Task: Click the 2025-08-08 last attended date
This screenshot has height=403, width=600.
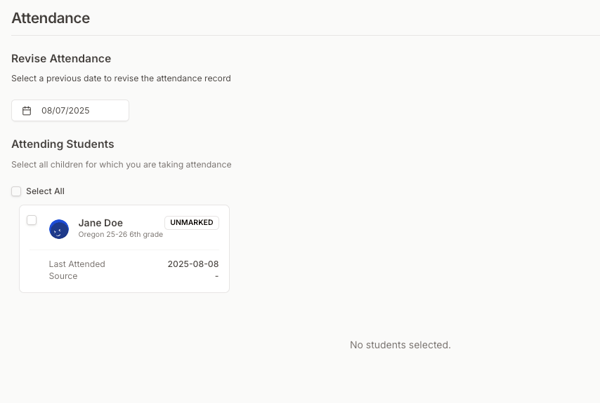Action: point(193,264)
